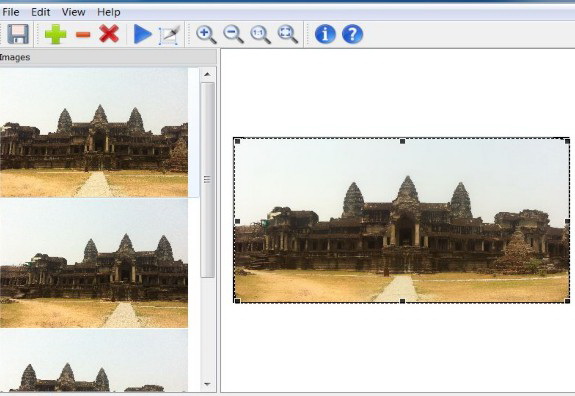
Task: Click the right-middle crop handle on panorama
Action: click(567, 221)
